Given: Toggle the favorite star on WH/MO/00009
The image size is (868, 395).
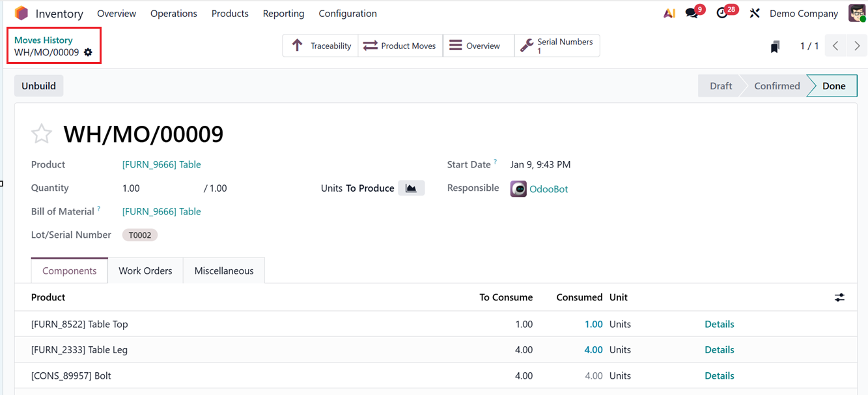Looking at the screenshot, I should [x=41, y=133].
